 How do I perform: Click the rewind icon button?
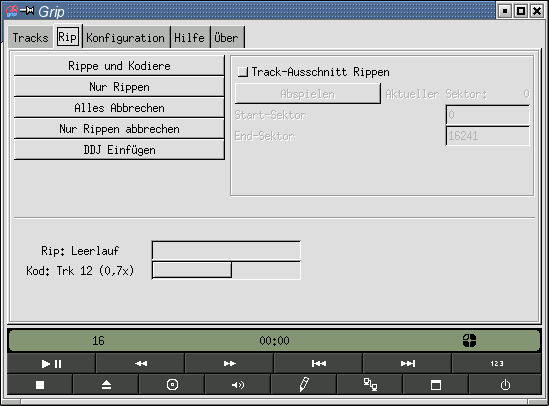[140, 364]
